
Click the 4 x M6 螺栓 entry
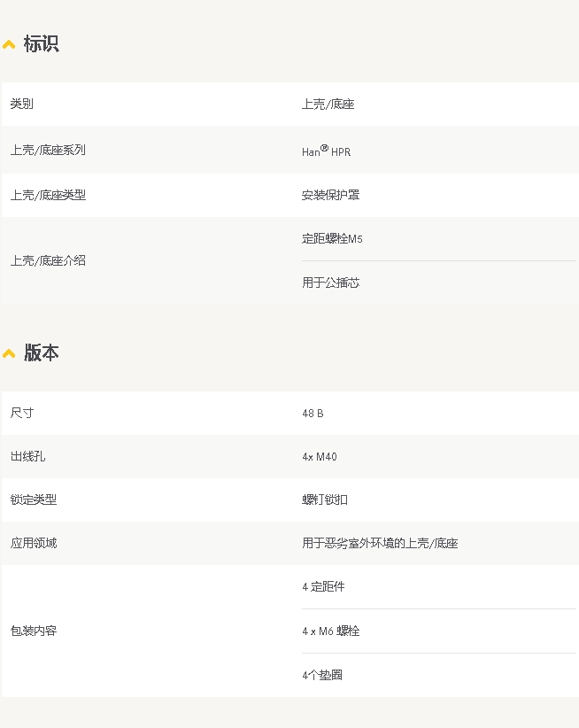coord(330,631)
